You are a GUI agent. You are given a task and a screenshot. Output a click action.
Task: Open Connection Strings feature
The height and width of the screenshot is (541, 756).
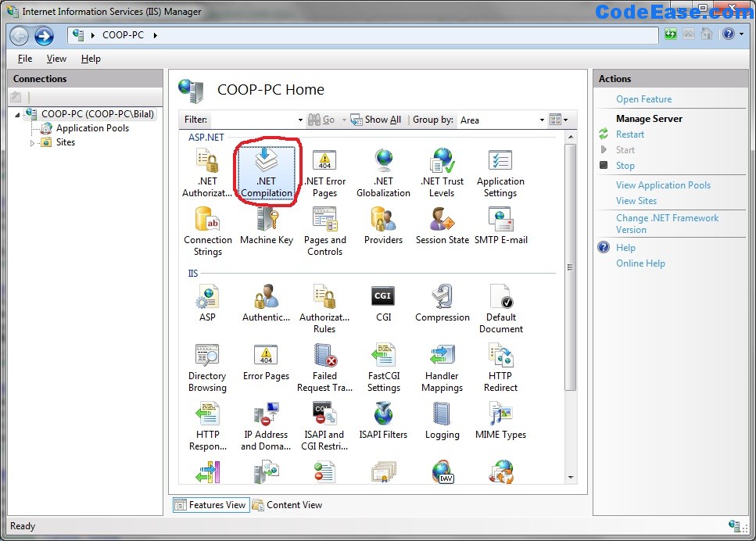(x=208, y=231)
